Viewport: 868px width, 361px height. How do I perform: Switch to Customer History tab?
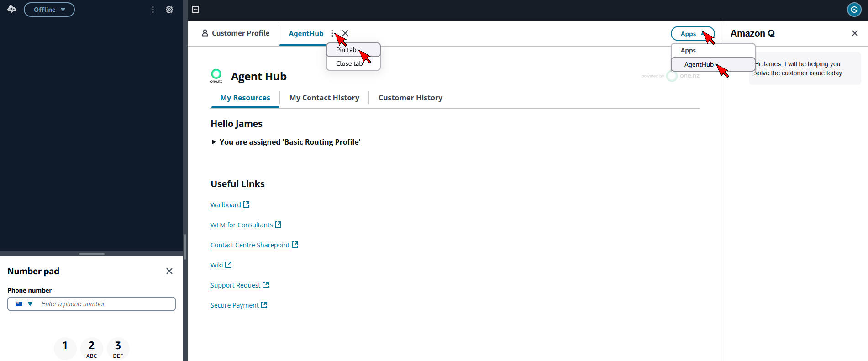410,98
